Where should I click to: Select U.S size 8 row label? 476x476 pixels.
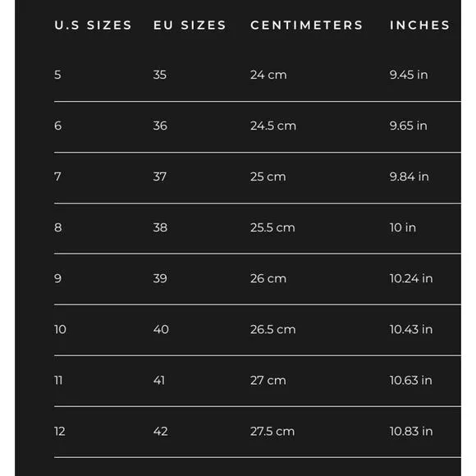pyautogui.click(x=58, y=227)
